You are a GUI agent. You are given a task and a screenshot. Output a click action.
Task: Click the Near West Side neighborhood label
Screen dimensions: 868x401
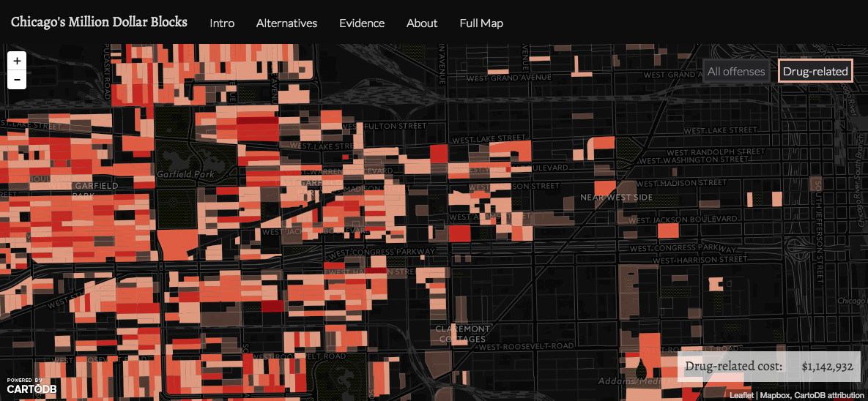point(616,197)
